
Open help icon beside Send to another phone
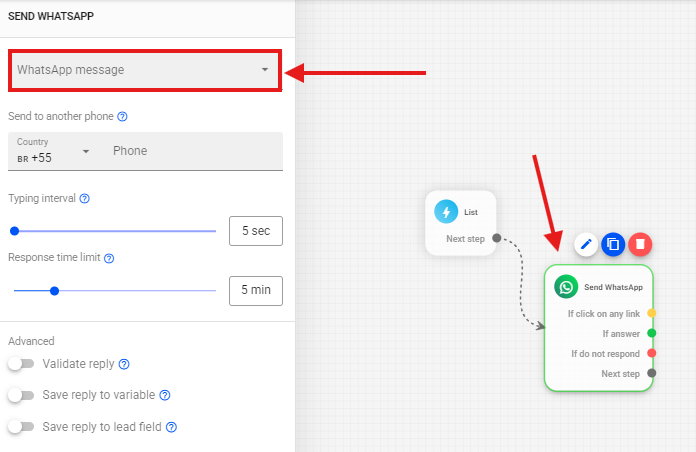[123, 117]
